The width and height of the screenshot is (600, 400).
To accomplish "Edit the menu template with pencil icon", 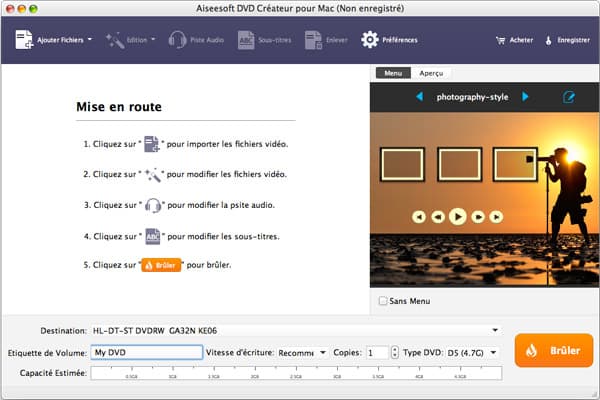I will click(569, 97).
